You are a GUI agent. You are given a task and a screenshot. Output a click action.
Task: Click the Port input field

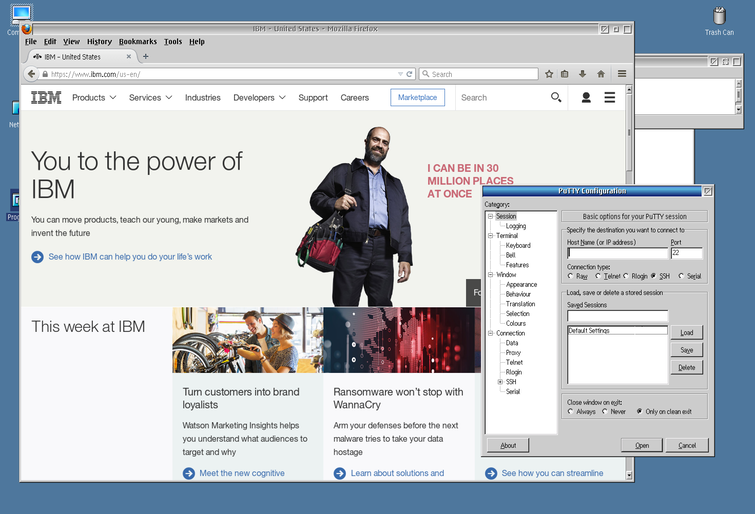pyautogui.click(x=687, y=253)
